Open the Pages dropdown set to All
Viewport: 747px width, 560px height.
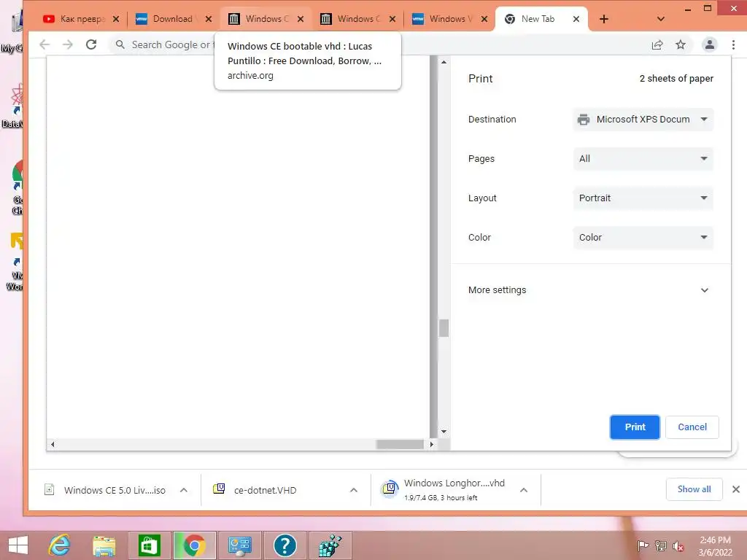[643, 158]
